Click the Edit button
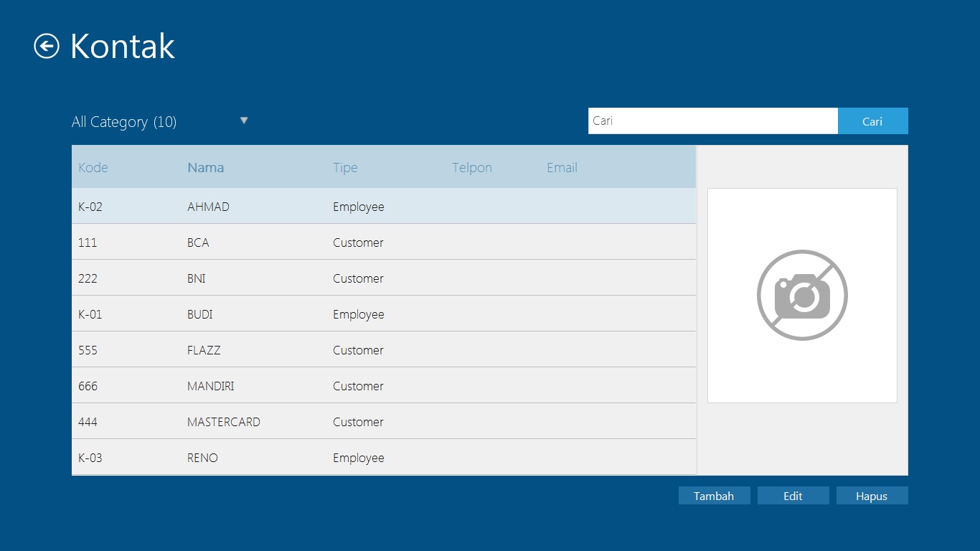The height and width of the screenshot is (551, 980). point(793,496)
